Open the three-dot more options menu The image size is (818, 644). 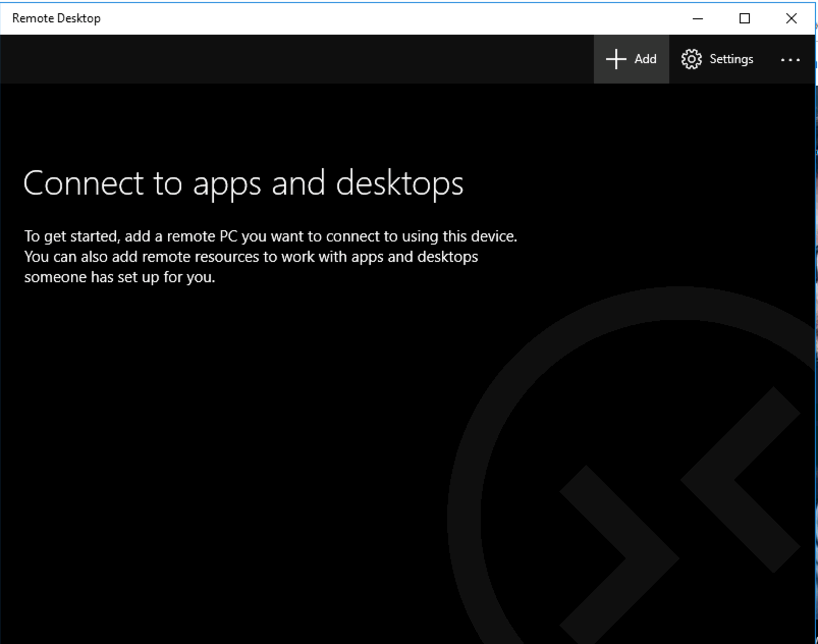click(790, 60)
